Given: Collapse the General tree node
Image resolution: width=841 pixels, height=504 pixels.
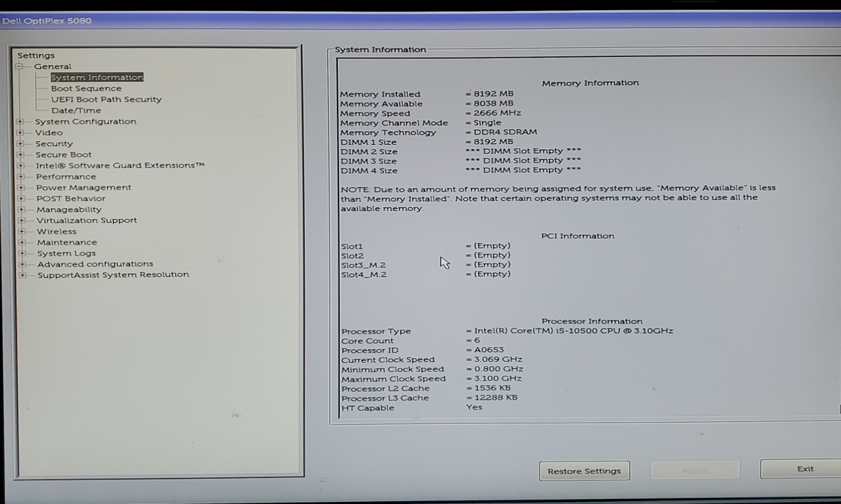Looking at the screenshot, I should (19, 66).
